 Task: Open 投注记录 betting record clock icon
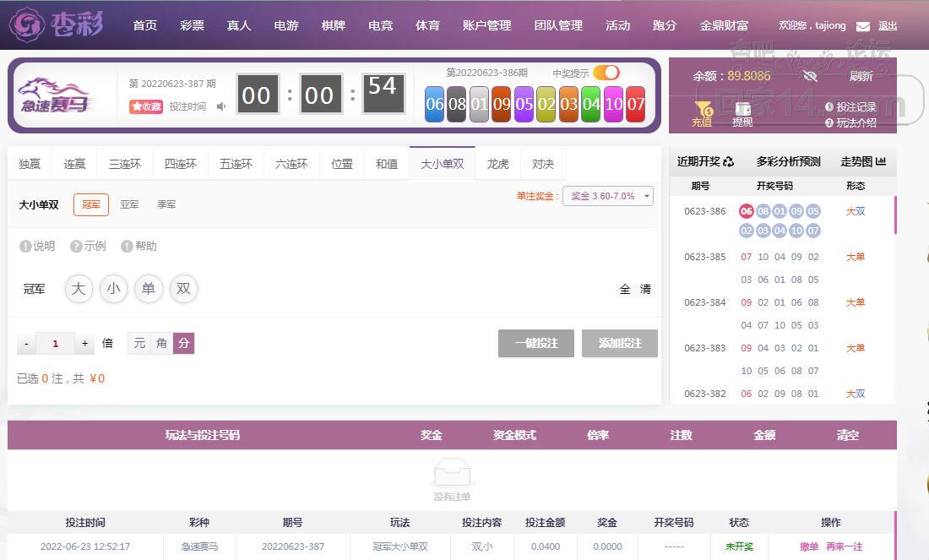click(828, 107)
